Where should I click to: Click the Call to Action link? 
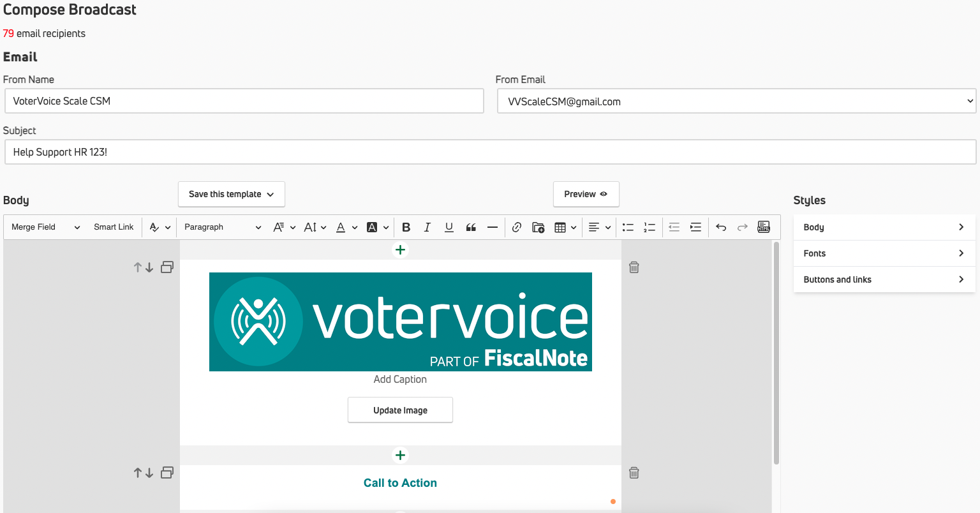(x=400, y=483)
